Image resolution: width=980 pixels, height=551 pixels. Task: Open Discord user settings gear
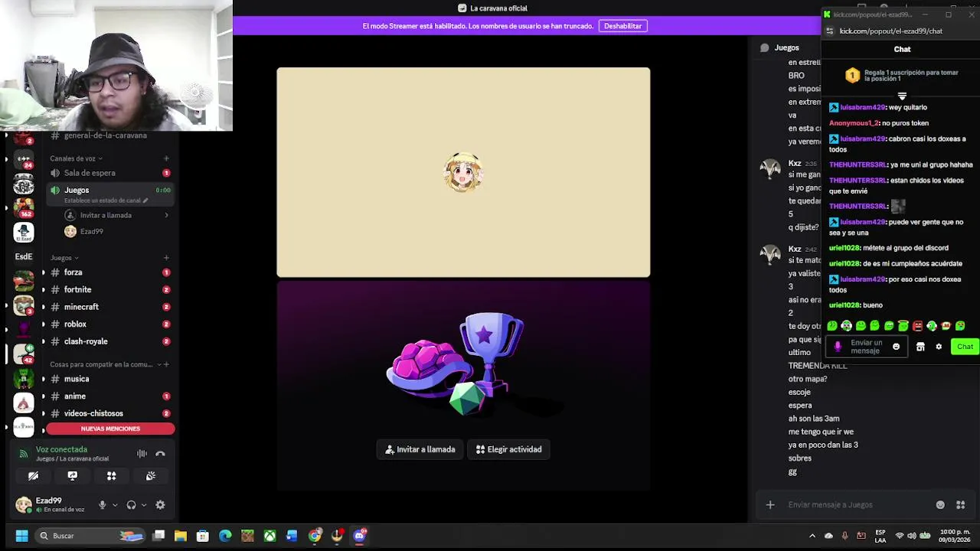160,505
